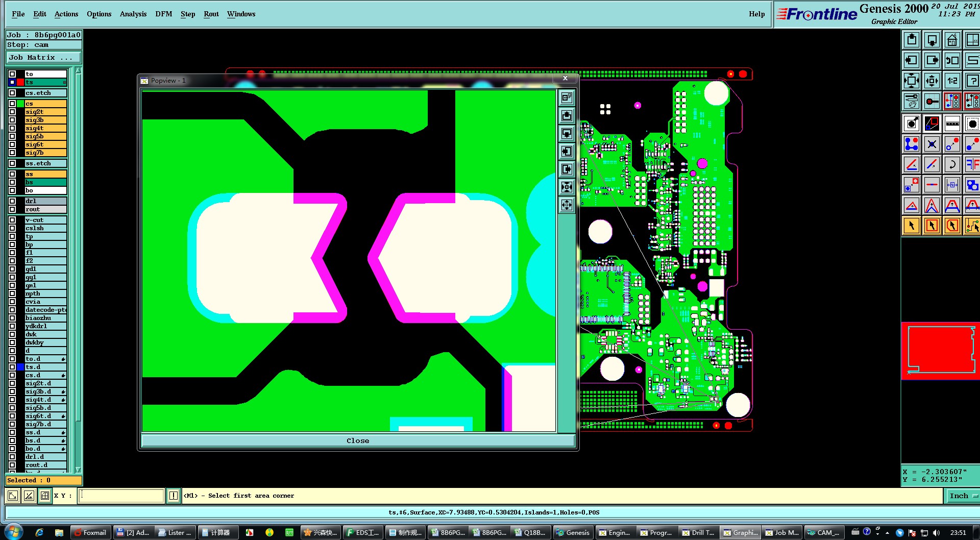Open the Drill T... taskbar window

698,532
